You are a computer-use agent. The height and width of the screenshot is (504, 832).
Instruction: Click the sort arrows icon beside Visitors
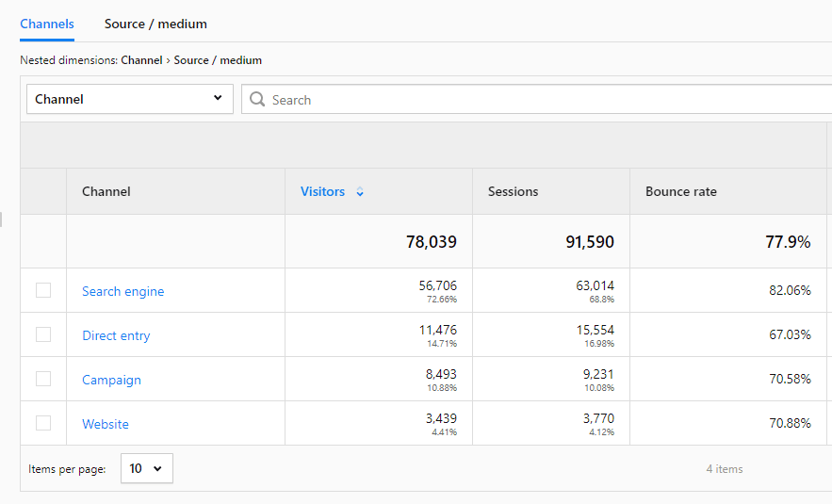[360, 192]
